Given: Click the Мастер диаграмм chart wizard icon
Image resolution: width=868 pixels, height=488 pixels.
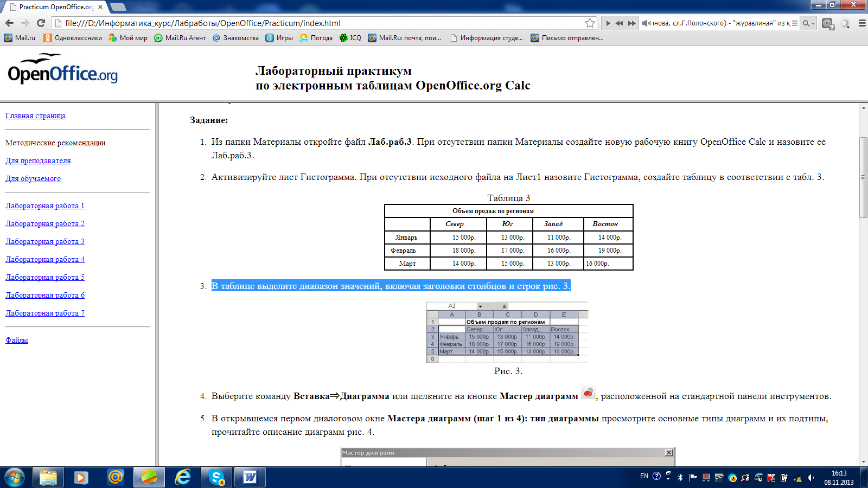Looking at the screenshot, I should pos(588,393).
